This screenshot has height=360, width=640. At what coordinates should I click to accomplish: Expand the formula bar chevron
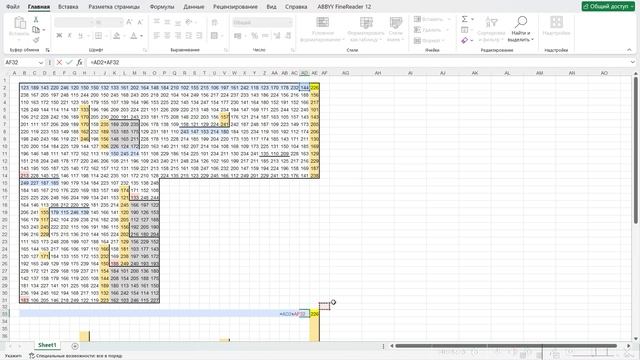point(632,62)
